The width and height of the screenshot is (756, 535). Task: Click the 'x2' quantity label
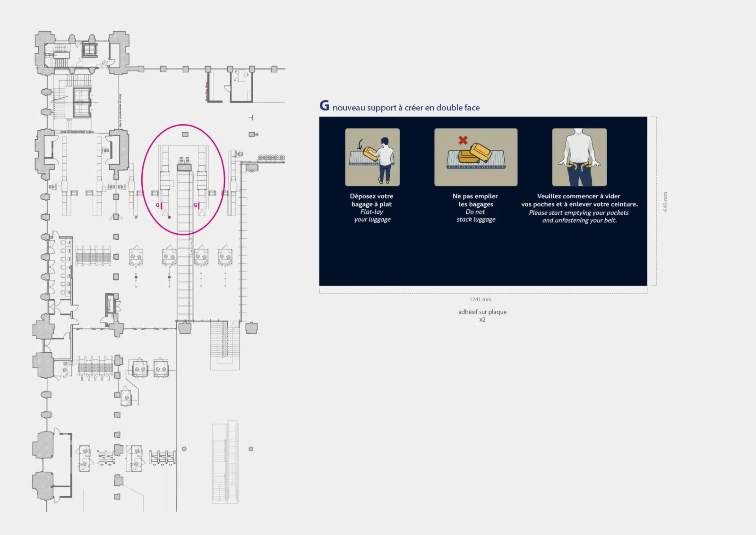pyautogui.click(x=482, y=320)
